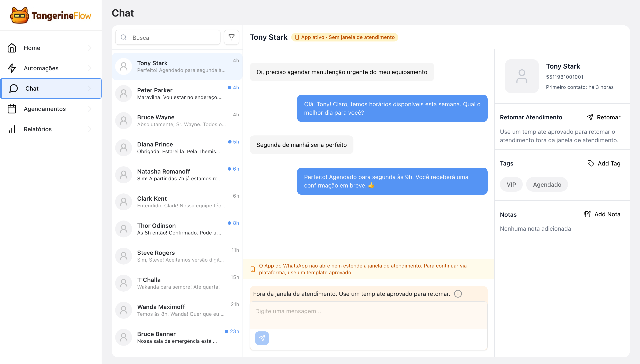
Task: Click the note edit icon next to Add Nota
Action: [x=588, y=214]
